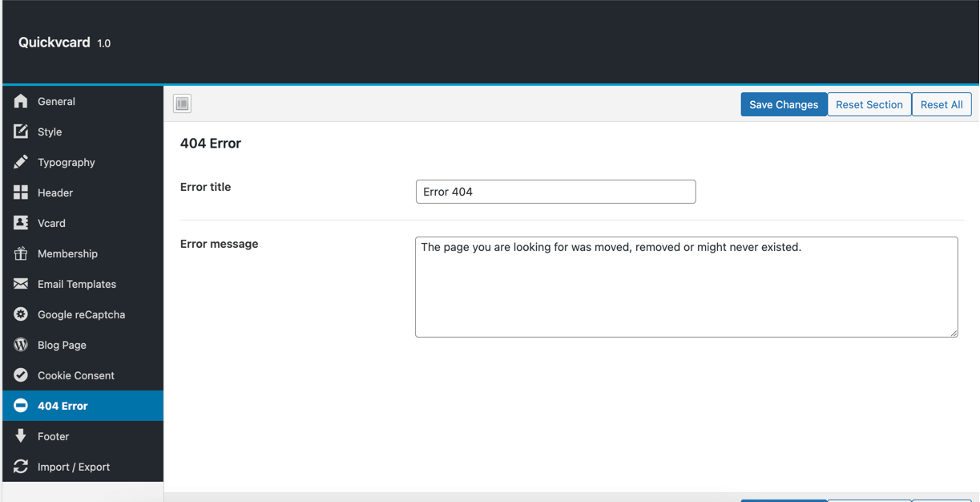Click the Reset Section button
The image size is (980, 502).
coord(869,104)
